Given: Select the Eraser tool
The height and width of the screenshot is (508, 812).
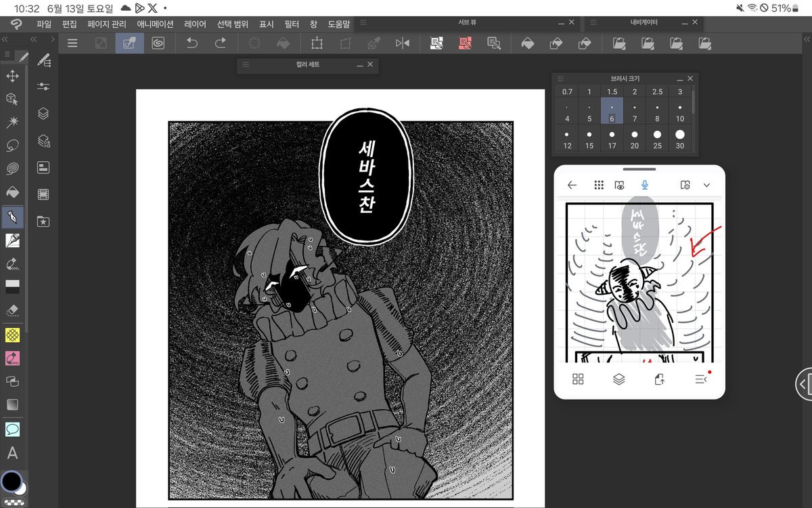Looking at the screenshot, I should coord(12,310).
